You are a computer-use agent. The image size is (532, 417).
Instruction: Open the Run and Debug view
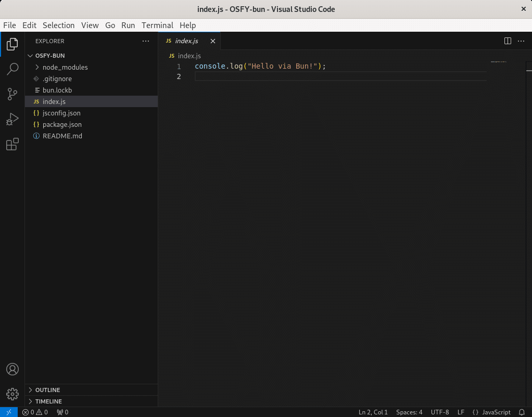[x=12, y=120]
